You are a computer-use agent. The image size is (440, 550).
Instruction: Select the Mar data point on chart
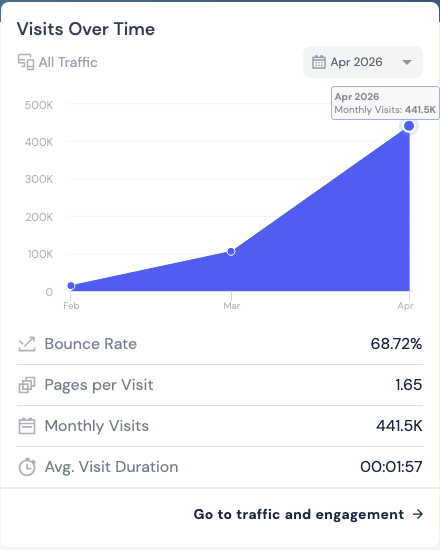pos(231,251)
